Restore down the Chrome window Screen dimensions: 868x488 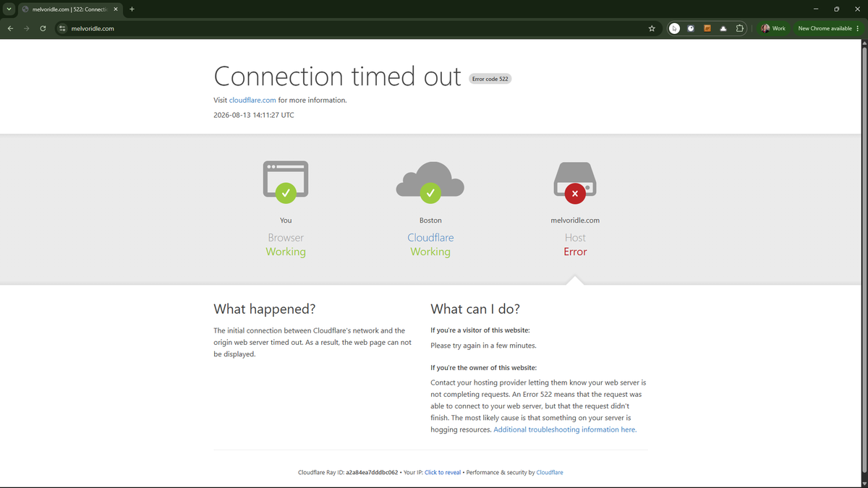click(836, 9)
